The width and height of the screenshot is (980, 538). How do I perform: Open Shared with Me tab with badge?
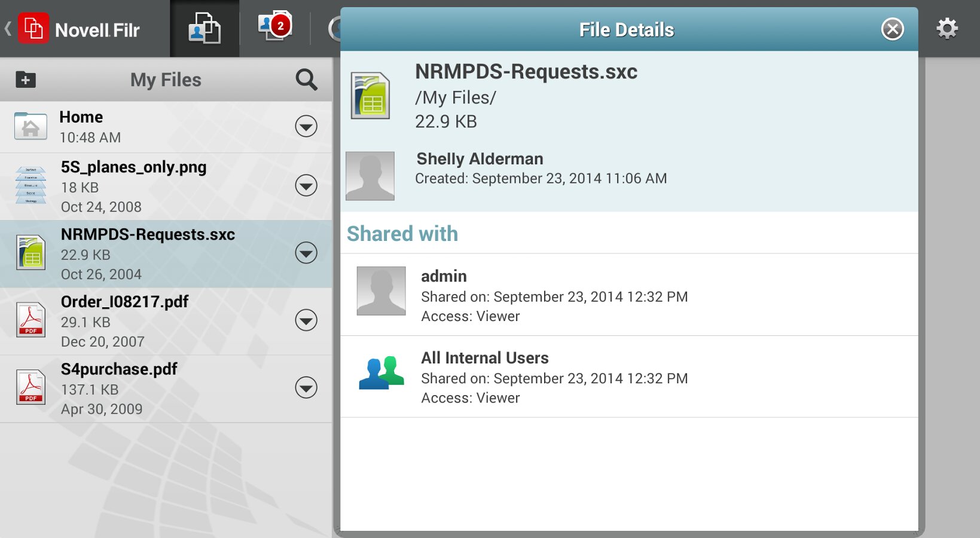coord(274,27)
